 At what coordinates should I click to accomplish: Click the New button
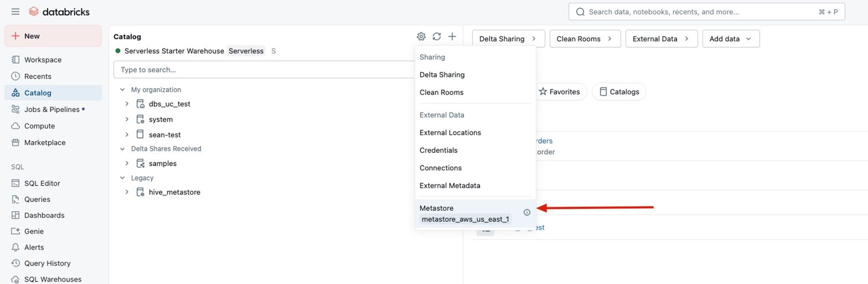[53, 36]
